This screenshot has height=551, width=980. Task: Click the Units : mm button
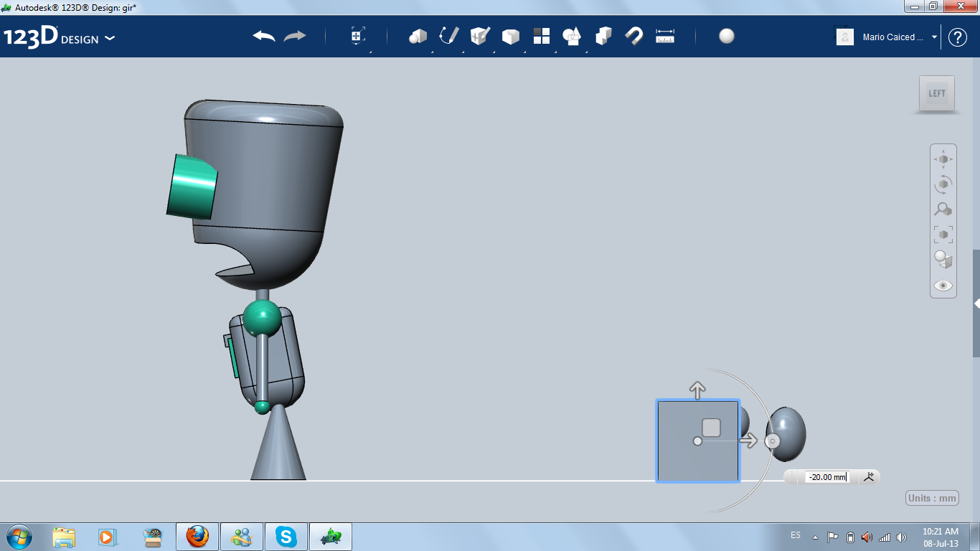coord(933,498)
